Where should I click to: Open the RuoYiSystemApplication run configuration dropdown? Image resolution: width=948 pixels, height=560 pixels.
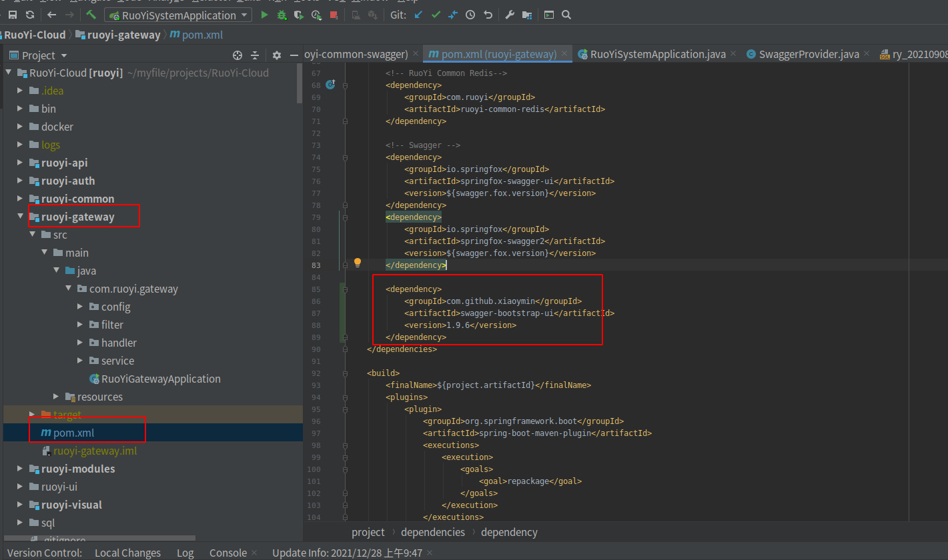(178, 15)
